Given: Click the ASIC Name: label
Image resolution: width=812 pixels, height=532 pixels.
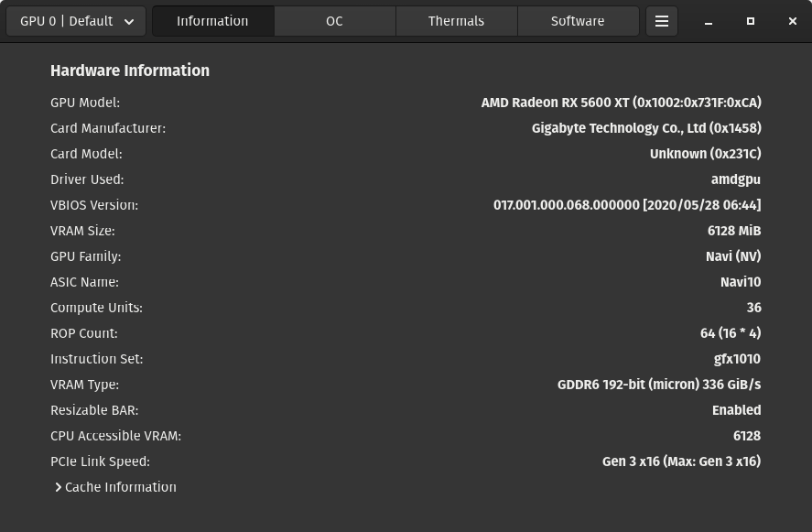Looking at the screenshot, I should tap(84, 282).
